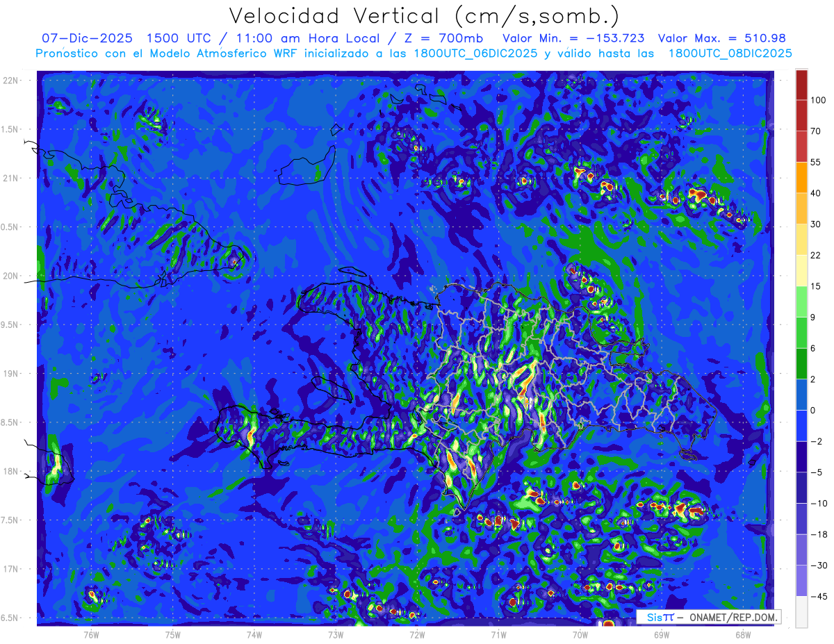Viewport: 834px width, 644px height.
Task: Click the 'Valor Min. = -153.723' text
Action: coord(572,38)
